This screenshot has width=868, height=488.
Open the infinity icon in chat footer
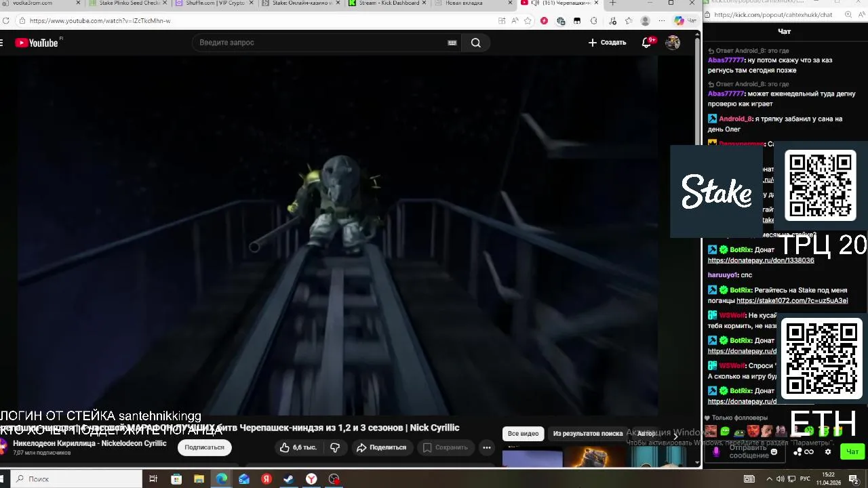point(809,452)
